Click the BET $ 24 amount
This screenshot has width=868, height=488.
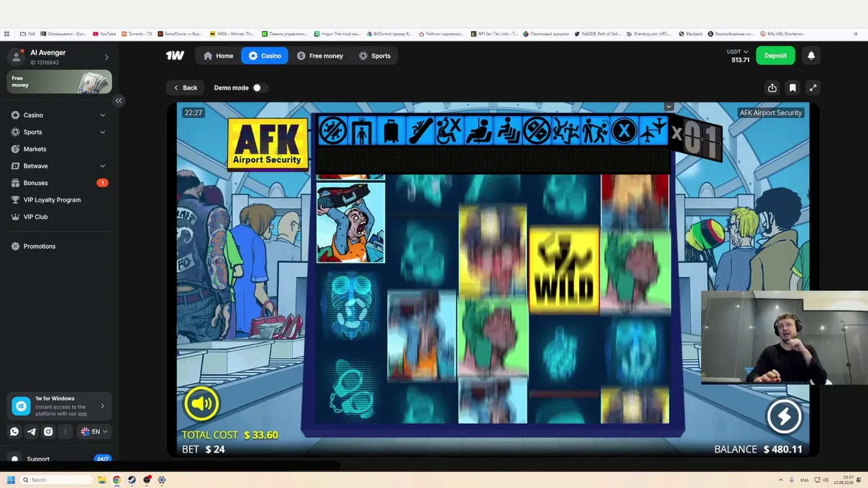[203, 449]
